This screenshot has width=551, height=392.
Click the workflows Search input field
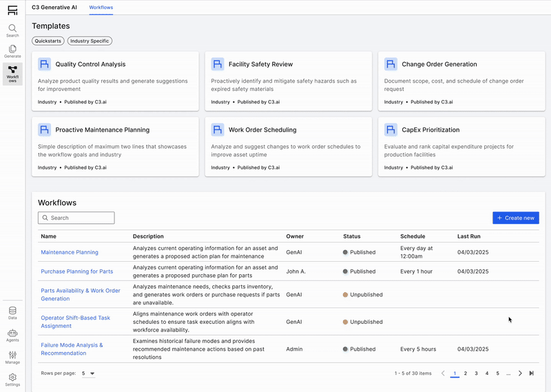[x=76, y=218]
